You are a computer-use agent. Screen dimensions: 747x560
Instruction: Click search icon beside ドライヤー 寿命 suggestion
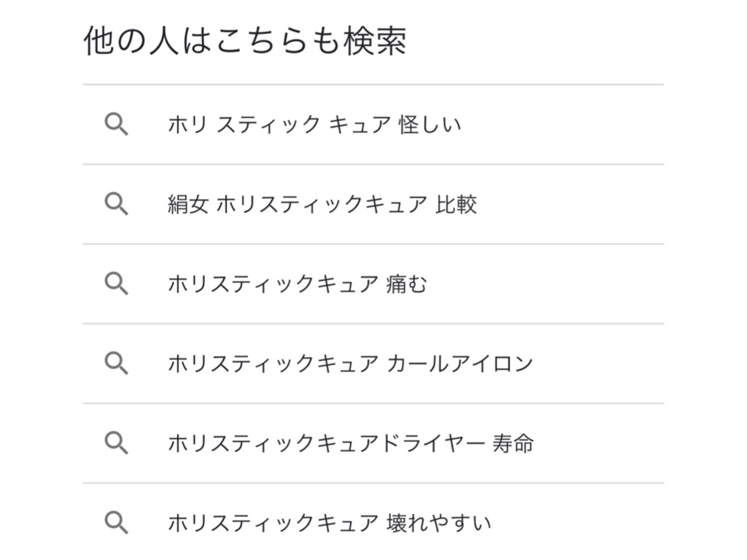[x=116, y=443]
